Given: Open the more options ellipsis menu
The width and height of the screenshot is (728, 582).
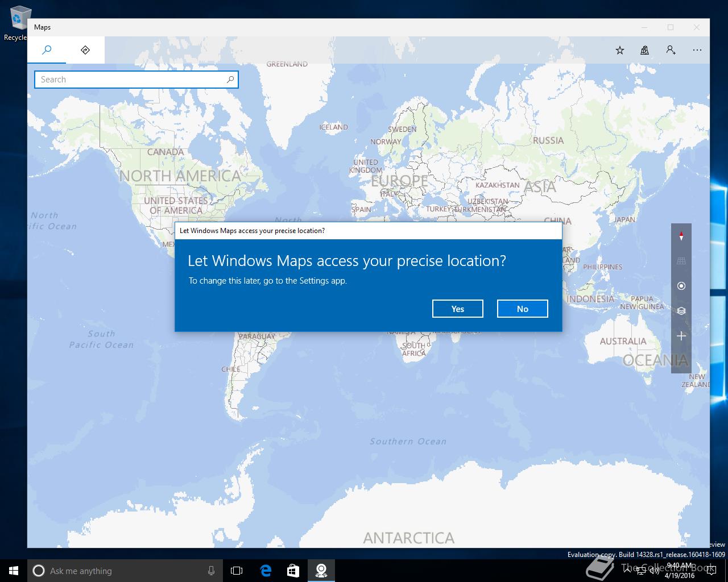Looking at the screenshot, I should pos(697,50).
